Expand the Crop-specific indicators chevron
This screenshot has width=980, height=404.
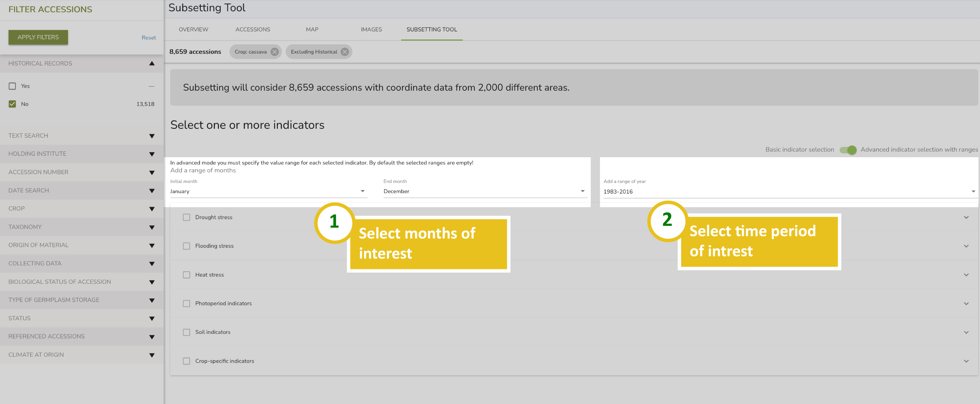(966, 361)
